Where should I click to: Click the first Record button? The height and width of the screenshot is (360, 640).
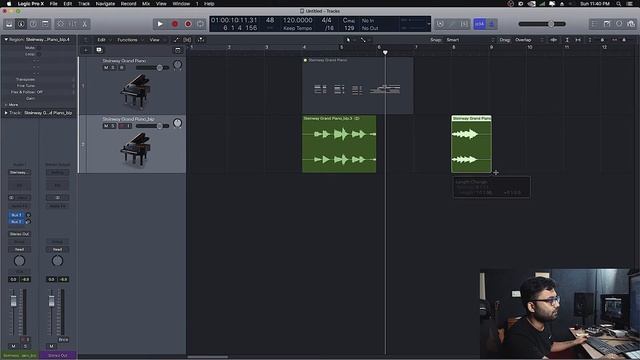pyautogui.click(x=175, y=24)
